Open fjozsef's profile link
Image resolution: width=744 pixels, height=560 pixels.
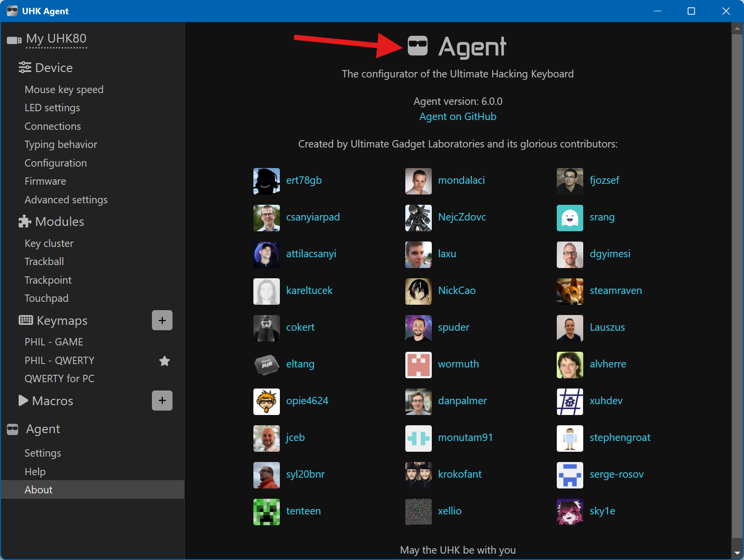coord(604,180)
